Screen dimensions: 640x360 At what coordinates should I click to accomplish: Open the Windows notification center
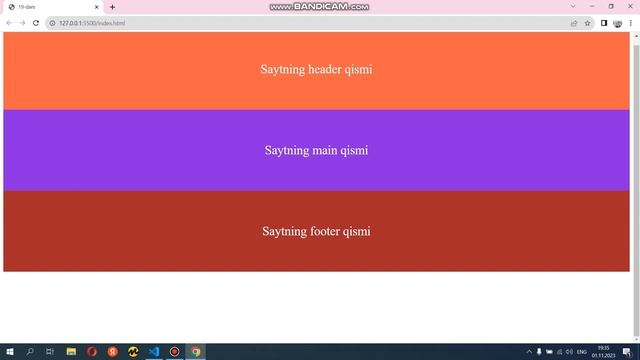pos(627,351)
